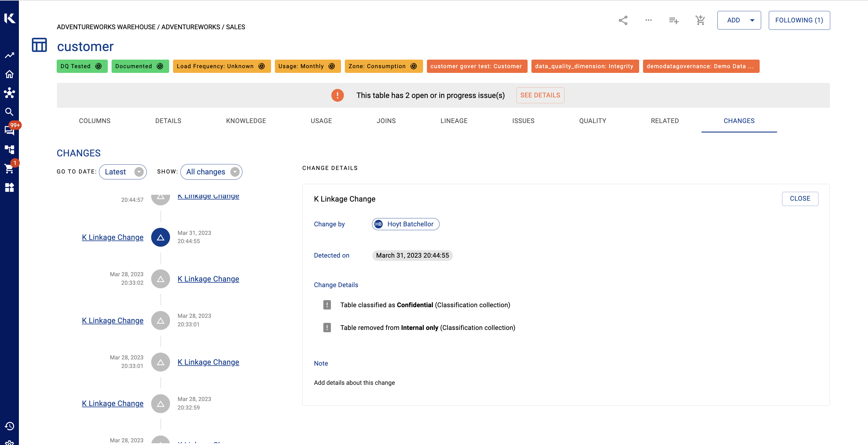Click the Mar 28 20:33:02 timeline marker

pos(160,279)
